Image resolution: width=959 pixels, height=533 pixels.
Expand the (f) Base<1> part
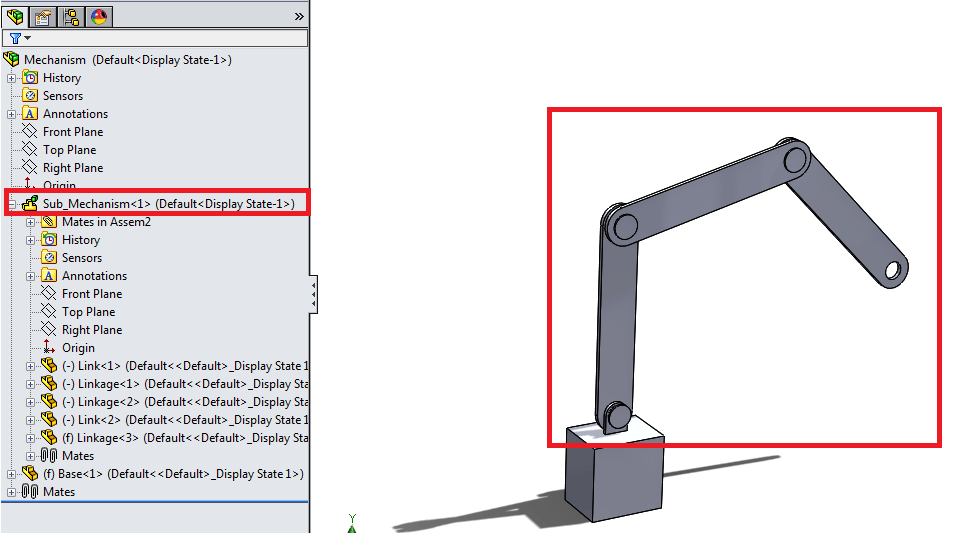click(11, 474)
